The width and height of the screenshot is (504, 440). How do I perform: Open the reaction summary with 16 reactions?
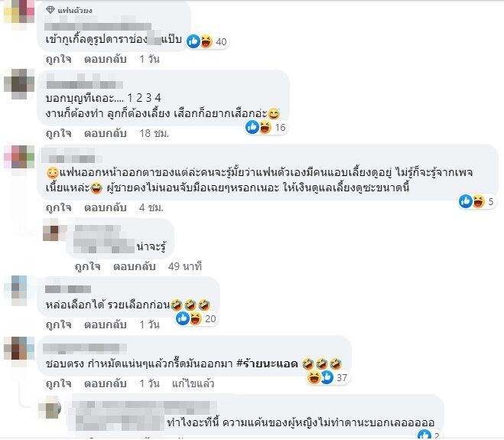click(x=265, y=127)
